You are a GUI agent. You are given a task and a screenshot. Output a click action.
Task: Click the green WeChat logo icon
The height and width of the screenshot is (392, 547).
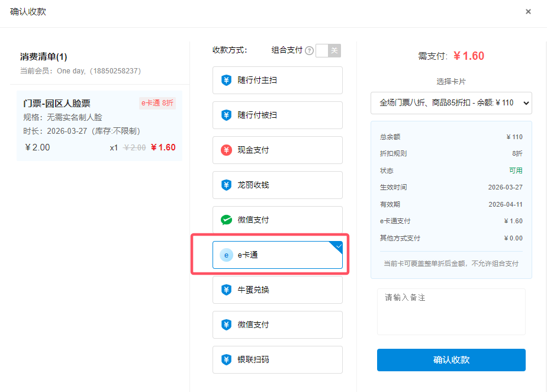(226, 220)
